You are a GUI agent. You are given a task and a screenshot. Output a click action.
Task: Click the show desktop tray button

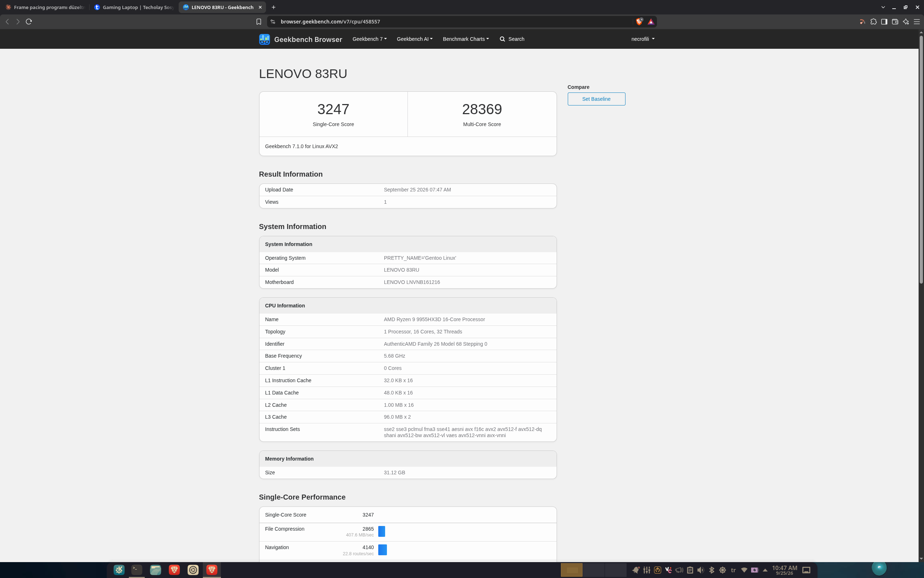[x=806, y=570]
